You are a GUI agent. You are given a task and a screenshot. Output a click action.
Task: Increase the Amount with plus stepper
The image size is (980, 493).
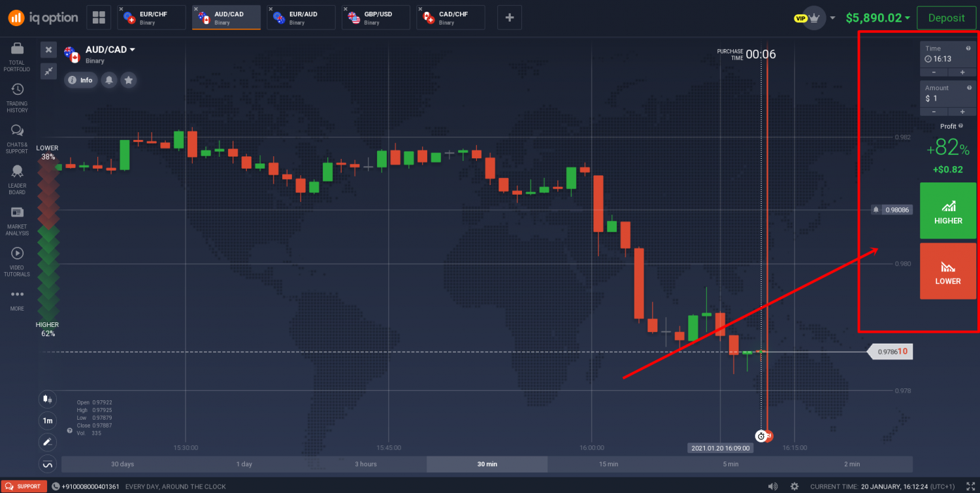click(962, 112)
